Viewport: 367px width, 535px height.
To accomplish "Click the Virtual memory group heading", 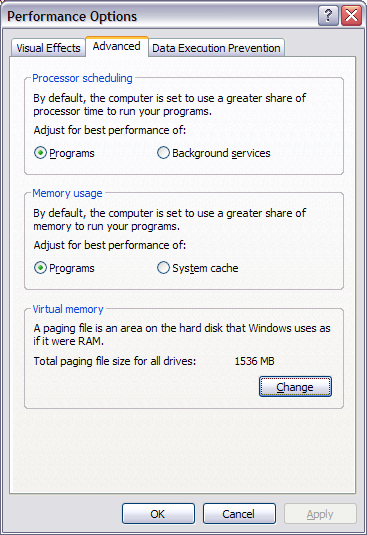I will point(68,309).
